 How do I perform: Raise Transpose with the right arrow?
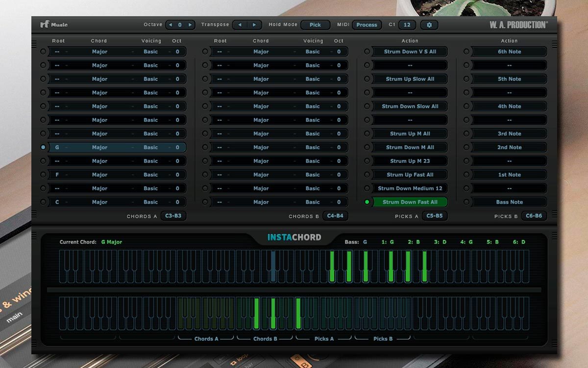[x=254, y=25]
